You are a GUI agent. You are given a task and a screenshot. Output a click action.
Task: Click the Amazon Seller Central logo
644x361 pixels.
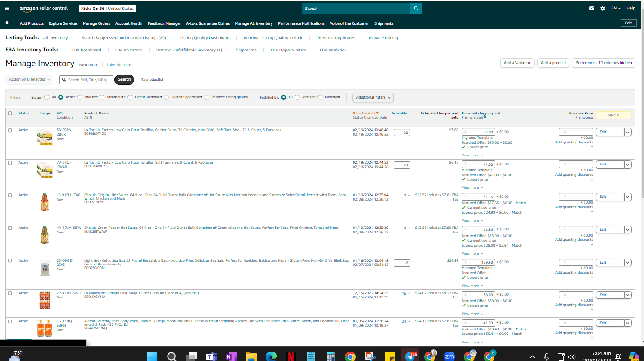point(44,8)
